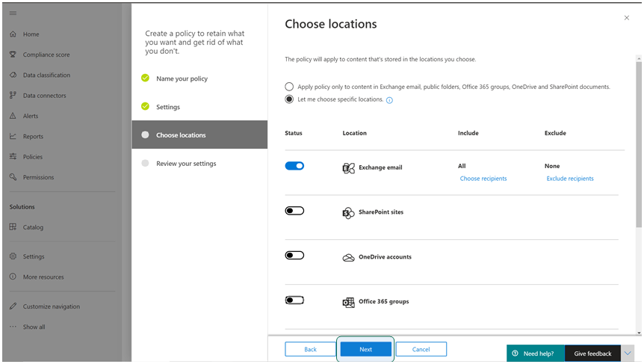Click the Office 365 groups label
The height and width of the screenshot is (364, 644).
pos(383,301)
